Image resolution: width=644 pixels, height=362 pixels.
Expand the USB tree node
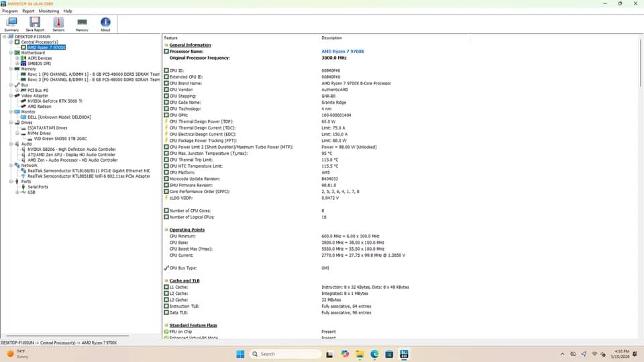click(17, 192)
